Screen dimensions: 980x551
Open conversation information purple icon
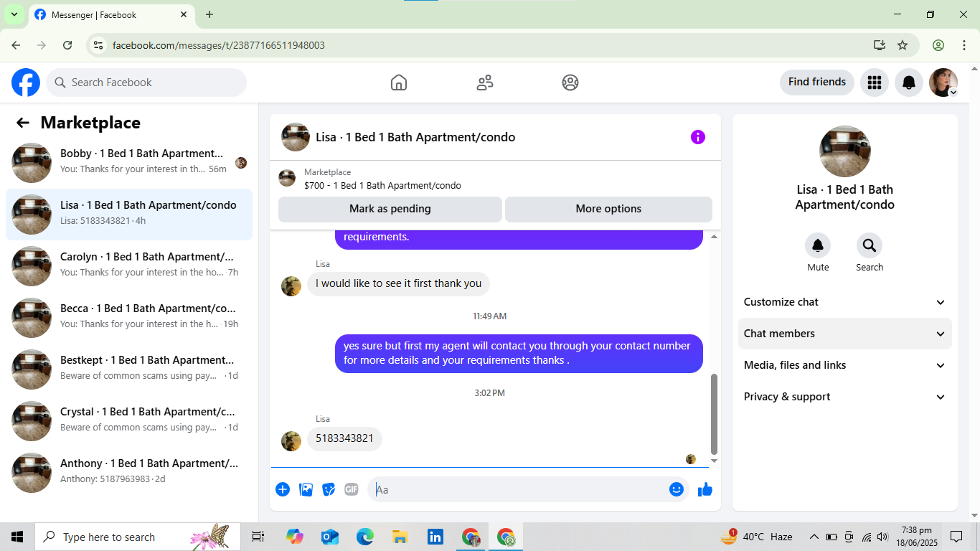point(698,137)
